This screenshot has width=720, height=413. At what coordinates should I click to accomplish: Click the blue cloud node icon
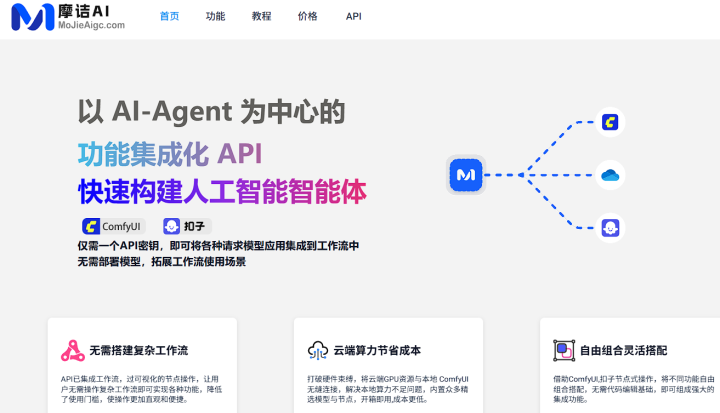click(609, 175)
